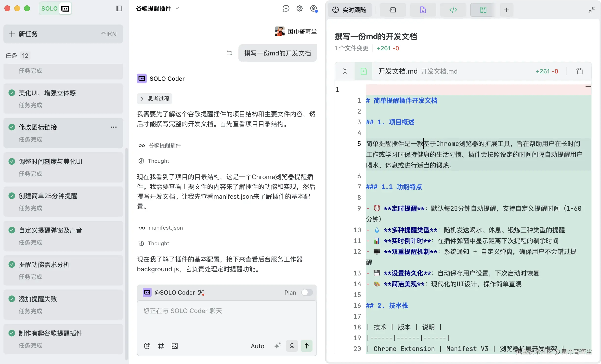Click the @ mention icon in chat input
Image resolution: width=601 pixels, height=364 pixels.
coord(147,346)
